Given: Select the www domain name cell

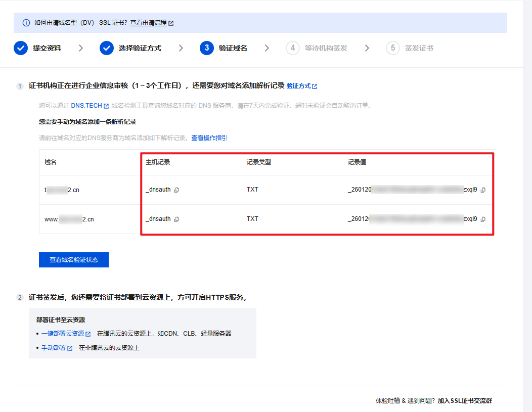Looking at the screenshot, I should pos(69,219).
